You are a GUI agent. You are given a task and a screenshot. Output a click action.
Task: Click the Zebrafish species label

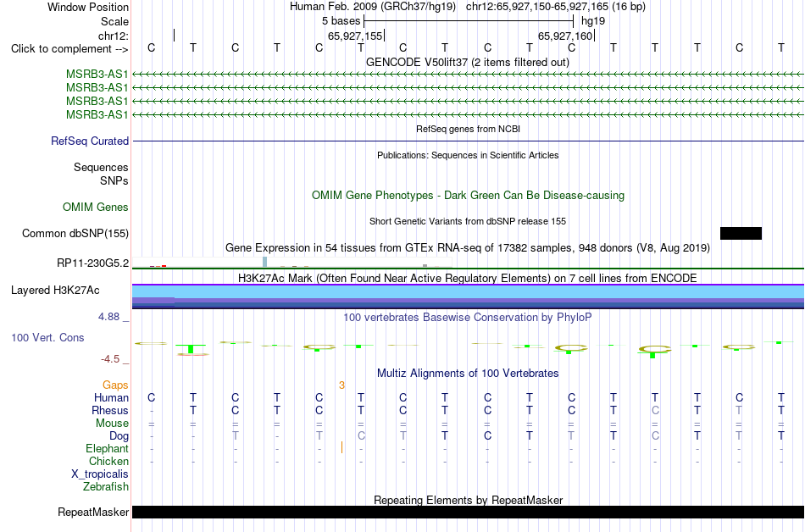[x=106, y=486]
